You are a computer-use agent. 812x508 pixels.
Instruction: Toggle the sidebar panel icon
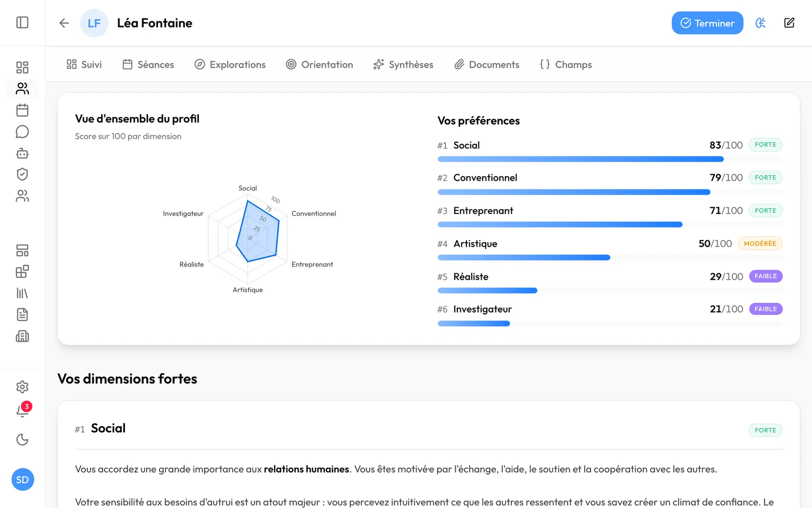click(22, 22)
